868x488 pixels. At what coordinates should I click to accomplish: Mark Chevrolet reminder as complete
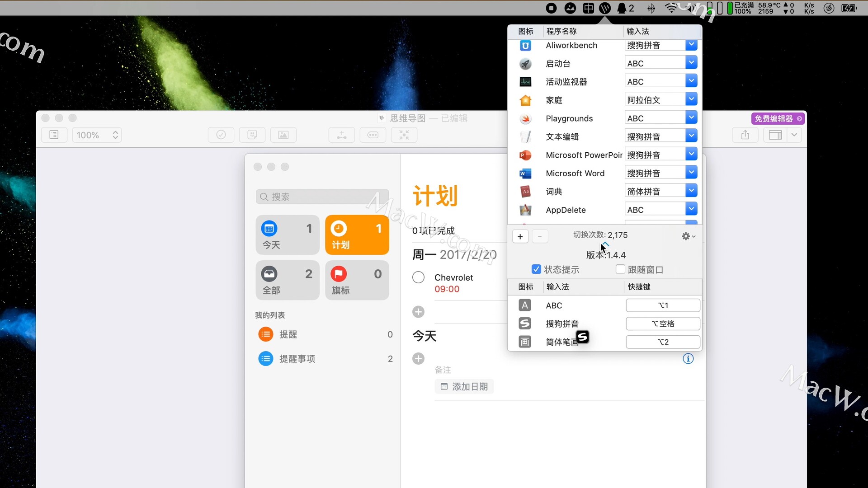click(x=418, y=277)
